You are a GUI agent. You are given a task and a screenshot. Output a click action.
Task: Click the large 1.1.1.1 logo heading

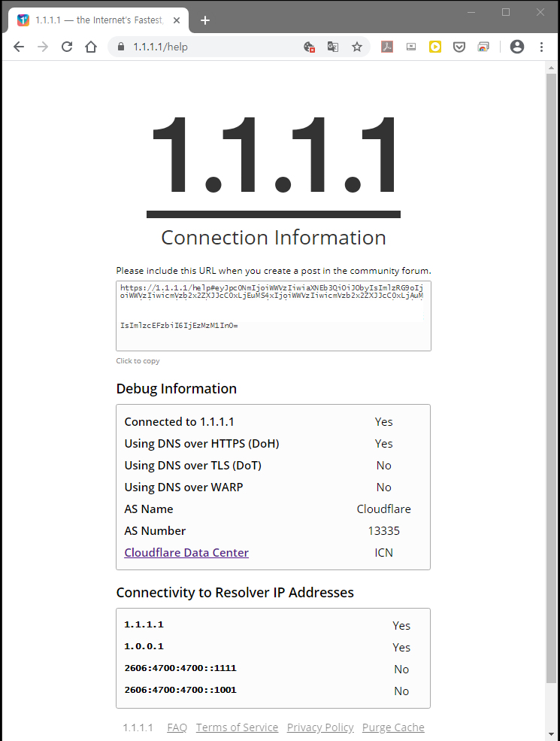[x=274, y=155]
